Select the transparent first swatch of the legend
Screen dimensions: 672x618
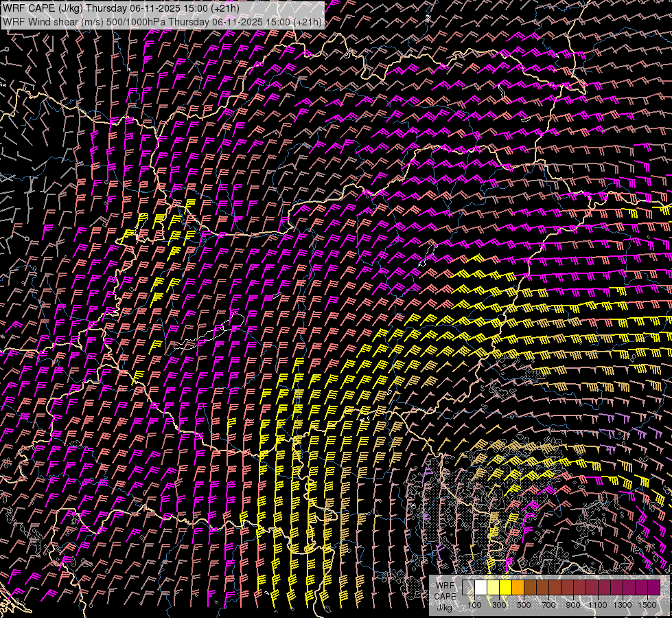(x=468, y=588)
